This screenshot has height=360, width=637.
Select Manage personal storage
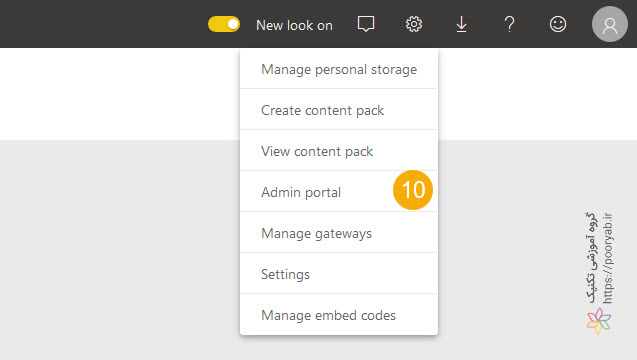pos(339,69)
